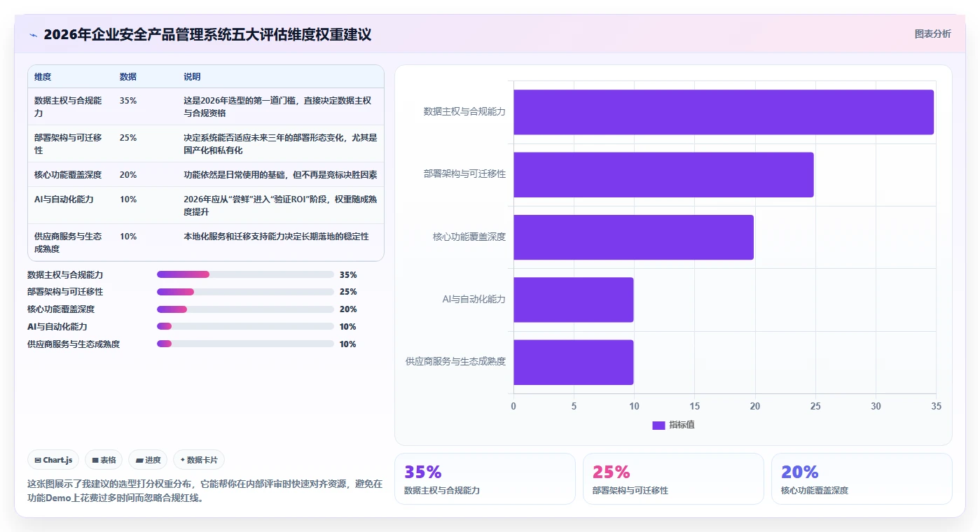Toggle the 指标值 legend swatch
The height and width of the screenshot is (532, 980).
658,425
